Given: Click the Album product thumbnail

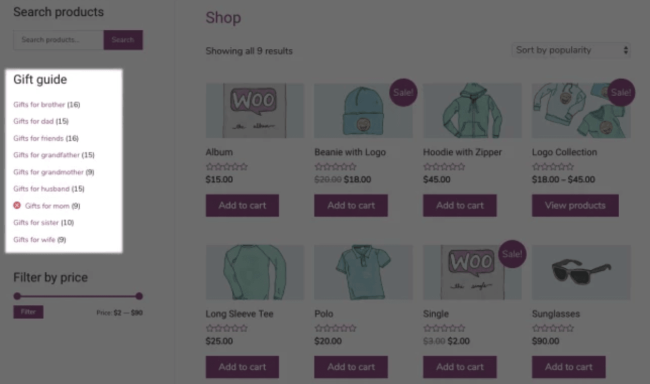Looking at the screenshot, I should [x=255, y=110].
